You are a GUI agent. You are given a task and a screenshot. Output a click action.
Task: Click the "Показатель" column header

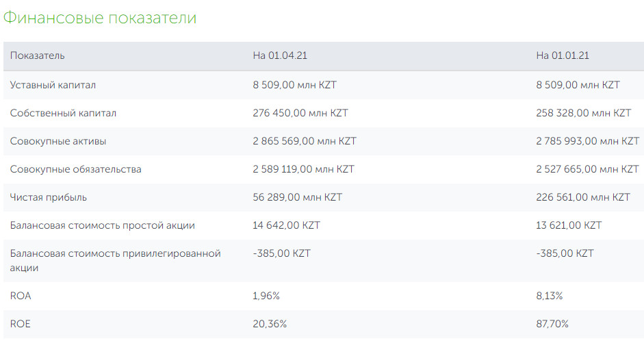38,56
